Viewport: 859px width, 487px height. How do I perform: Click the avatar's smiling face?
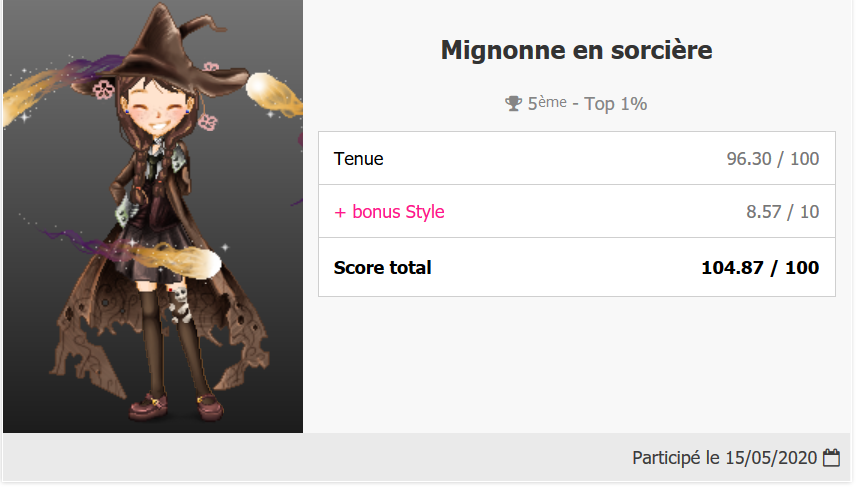(158, 113)
